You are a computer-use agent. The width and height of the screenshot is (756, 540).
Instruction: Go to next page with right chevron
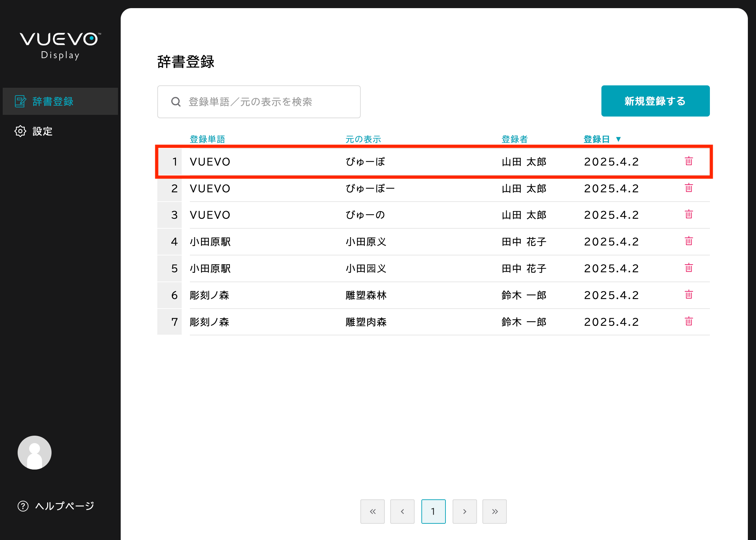click(464, 511)
